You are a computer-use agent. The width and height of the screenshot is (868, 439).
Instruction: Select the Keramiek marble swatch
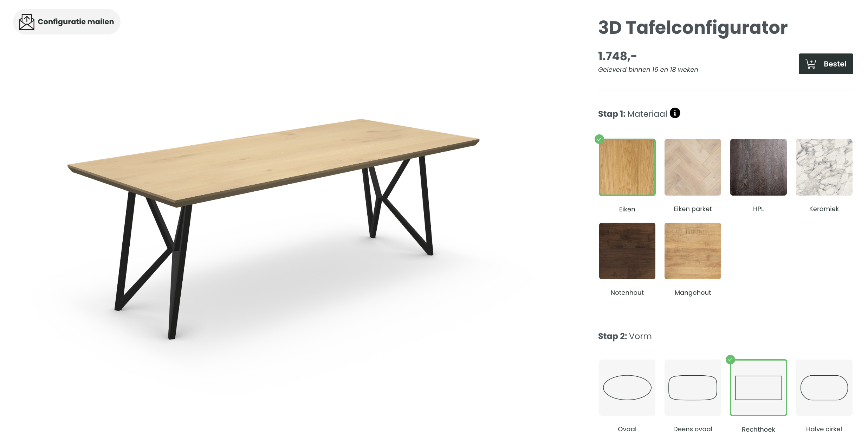(x=824, y=167)
